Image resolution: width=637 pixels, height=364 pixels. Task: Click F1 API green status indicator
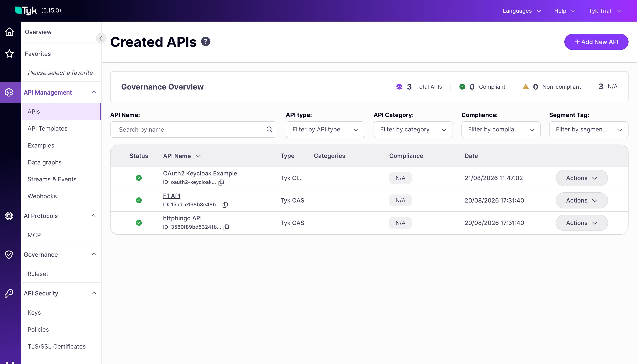139,200
